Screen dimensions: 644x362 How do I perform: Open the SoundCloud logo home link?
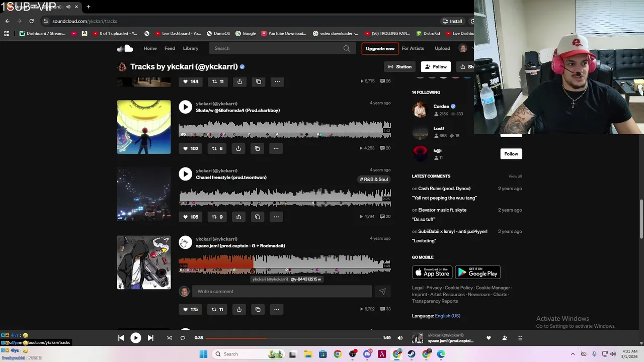point(125,48)
